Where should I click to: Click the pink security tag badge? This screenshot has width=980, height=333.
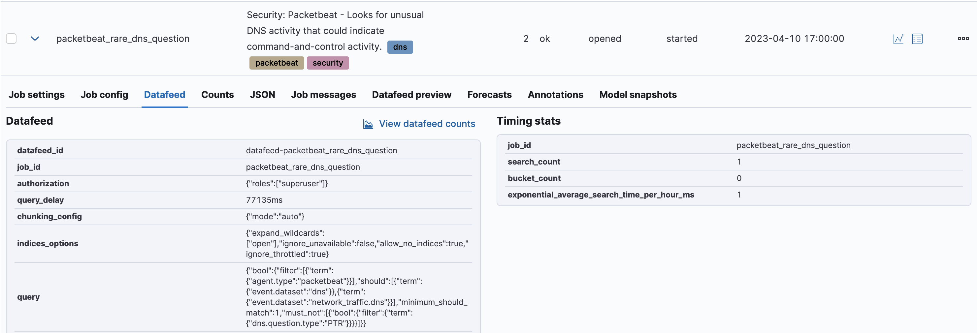click(328, 63)
